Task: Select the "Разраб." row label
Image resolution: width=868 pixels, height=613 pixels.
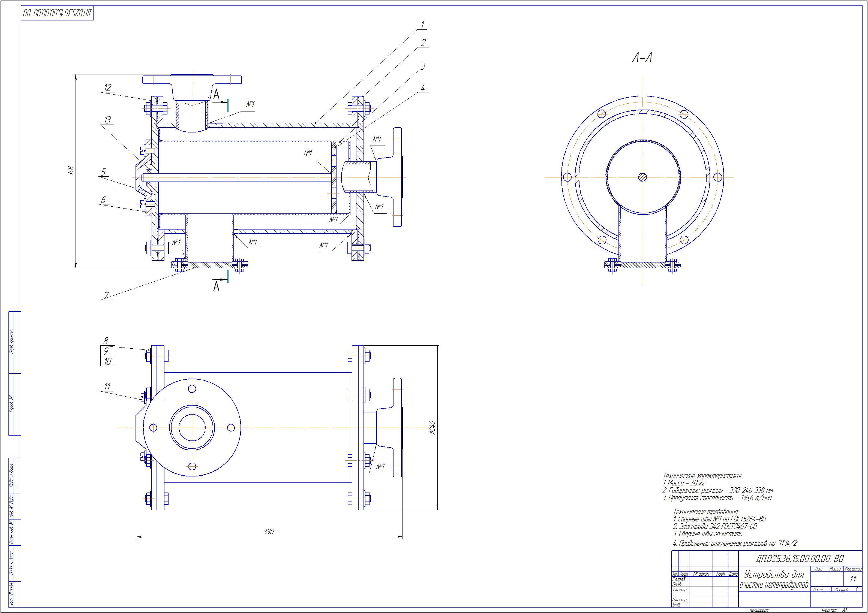Action: coord(679,579)
